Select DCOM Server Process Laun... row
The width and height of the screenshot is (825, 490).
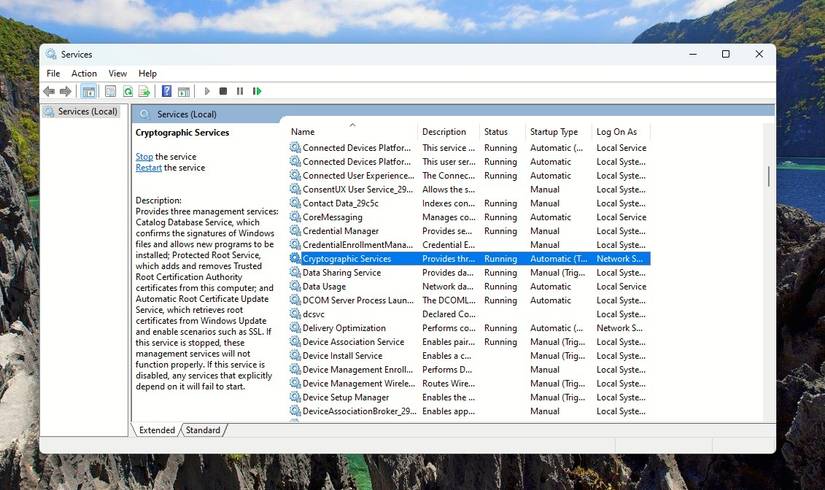tap(469, 301)
